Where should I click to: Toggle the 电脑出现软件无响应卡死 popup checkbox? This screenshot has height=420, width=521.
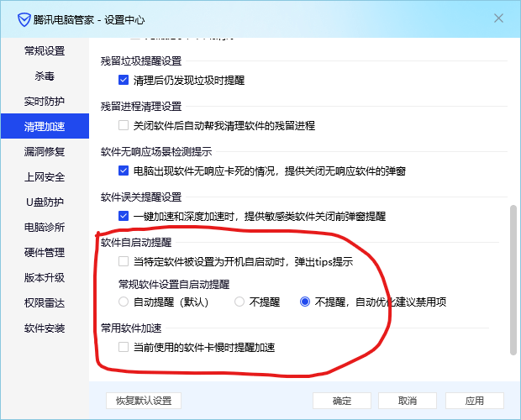click(x=124, y=171)
